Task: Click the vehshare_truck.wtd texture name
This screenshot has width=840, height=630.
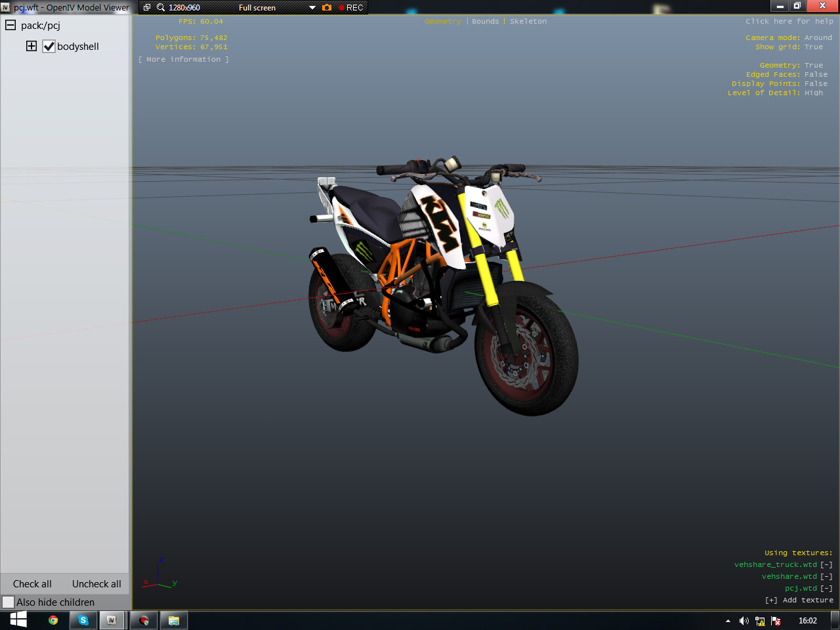Action: (x=776, y=565)
